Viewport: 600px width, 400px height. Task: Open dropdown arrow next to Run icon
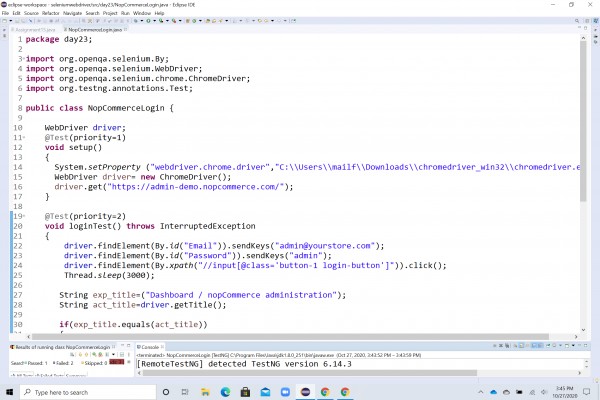[155, 21]
